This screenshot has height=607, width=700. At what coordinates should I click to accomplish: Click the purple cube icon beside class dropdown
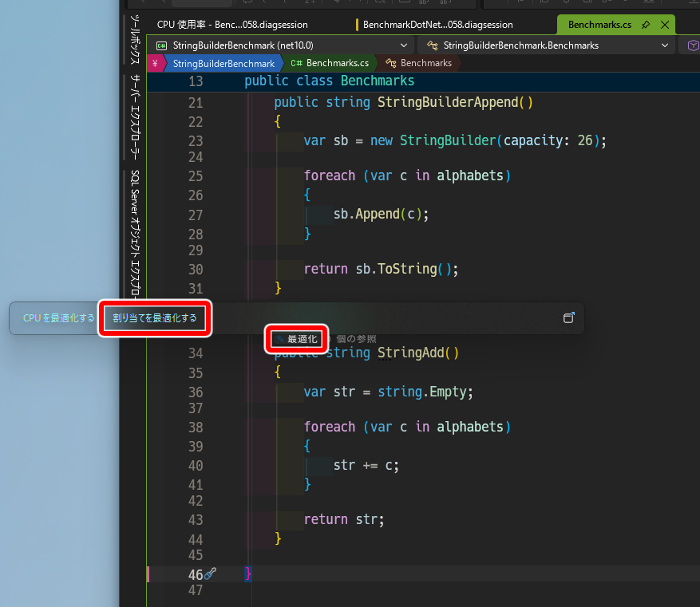[693, 45]
